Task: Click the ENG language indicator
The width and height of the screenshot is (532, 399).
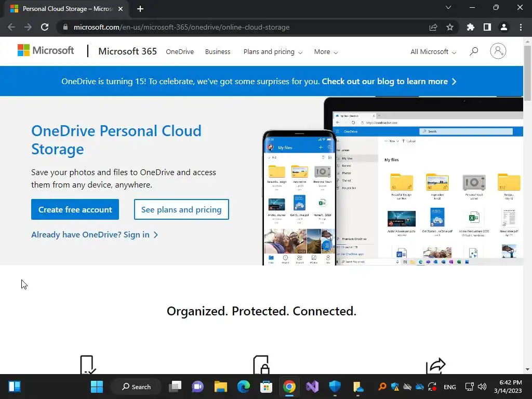Action: point(450,387)
